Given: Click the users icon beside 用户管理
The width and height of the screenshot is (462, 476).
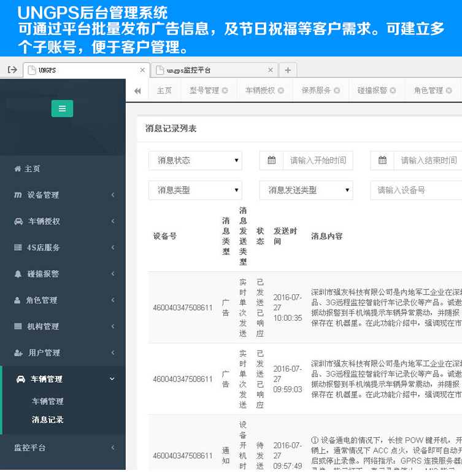Looking at the screenshot, I should coord(18,353).
